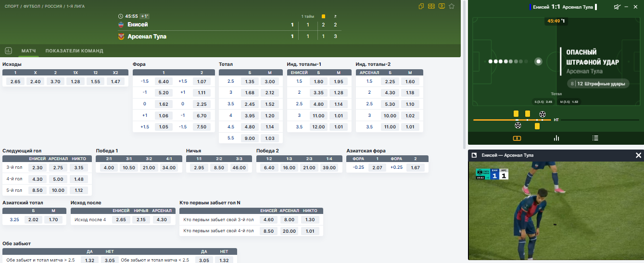The height and width of the screenshot is (263, 644).
Task: Open the match tracker pitch icon
Action: coord(431,6)
